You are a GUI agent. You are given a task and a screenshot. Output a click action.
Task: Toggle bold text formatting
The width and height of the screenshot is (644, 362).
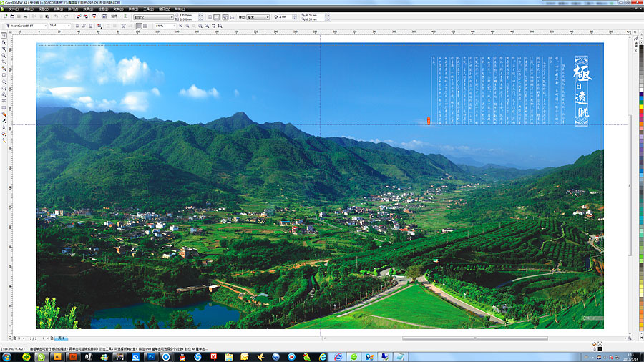pyautogui.click(x=75, y=26)
